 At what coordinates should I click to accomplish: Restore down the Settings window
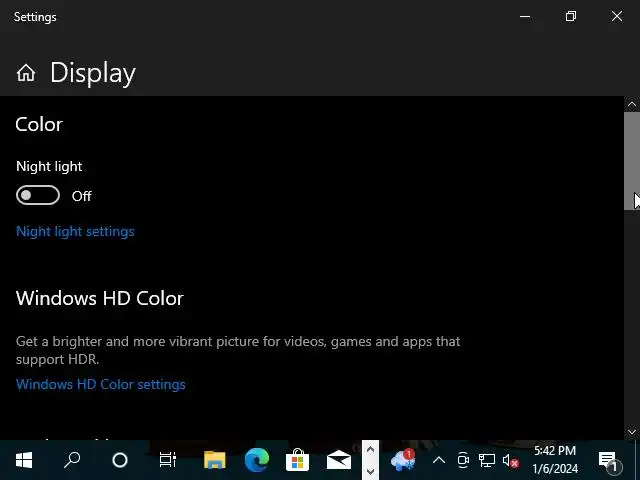[x=571, y=16]
